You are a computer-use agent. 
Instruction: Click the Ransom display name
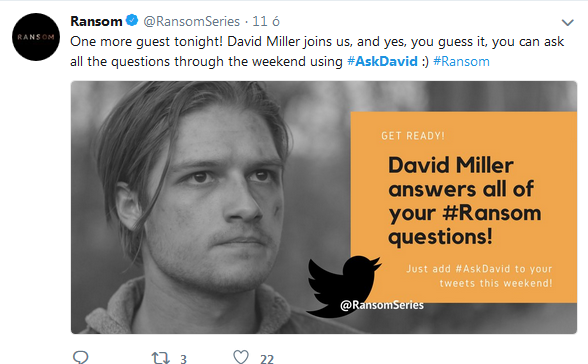[x=96, y=21]
